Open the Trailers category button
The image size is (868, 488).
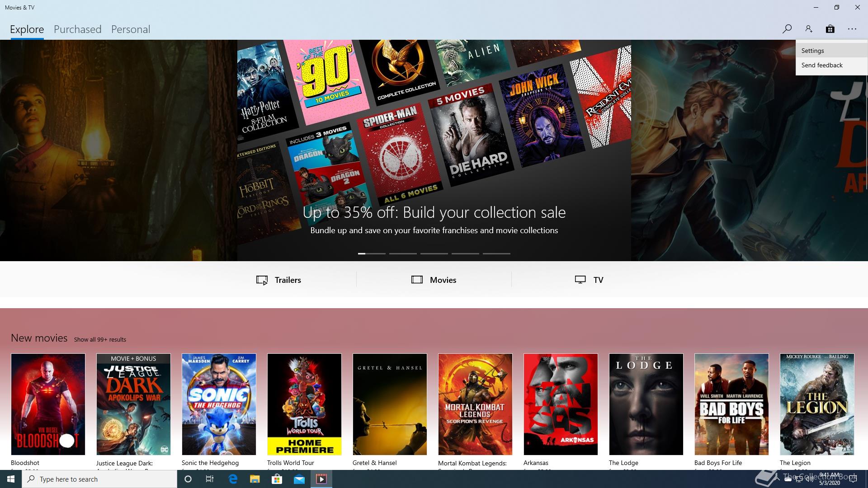pos(278,280)
